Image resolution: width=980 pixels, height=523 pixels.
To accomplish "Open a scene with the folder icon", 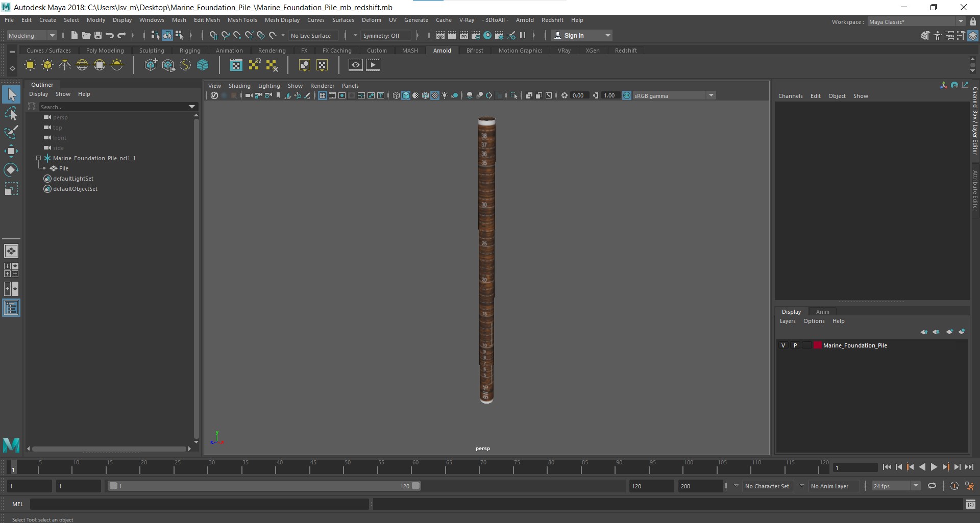I will click(86, 35).
